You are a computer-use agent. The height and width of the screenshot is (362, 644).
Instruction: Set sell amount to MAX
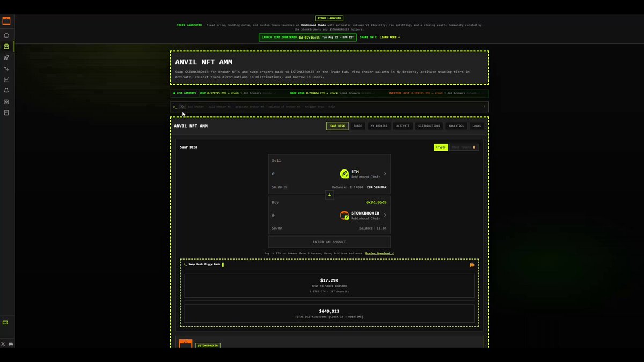(x=384, y=187)
